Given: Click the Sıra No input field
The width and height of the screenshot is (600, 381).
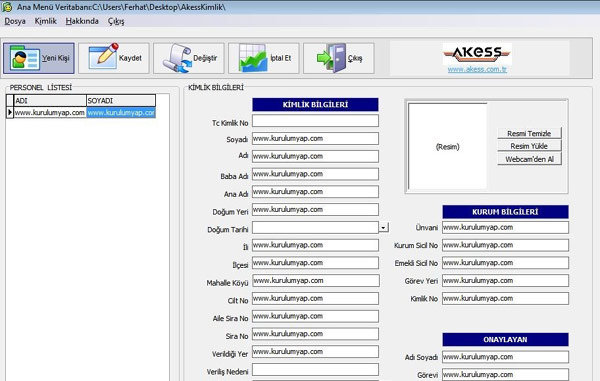Looking at the screenshot, I should coord(315,334).
